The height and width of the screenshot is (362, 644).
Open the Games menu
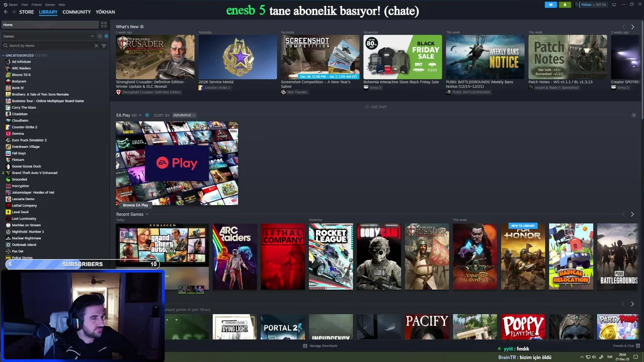50,5
